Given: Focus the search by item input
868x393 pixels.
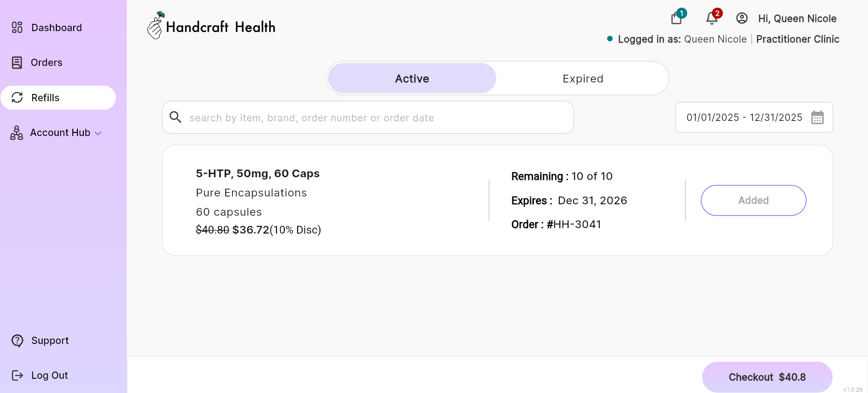Looking at the screenshot, I should pos(375,118).
